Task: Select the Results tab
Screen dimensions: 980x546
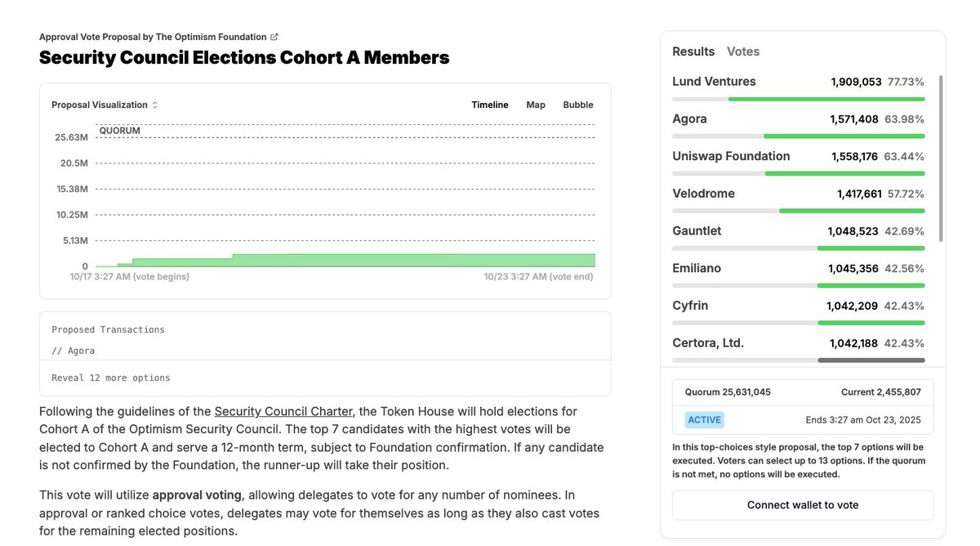Action: click(x=693, y=51)
